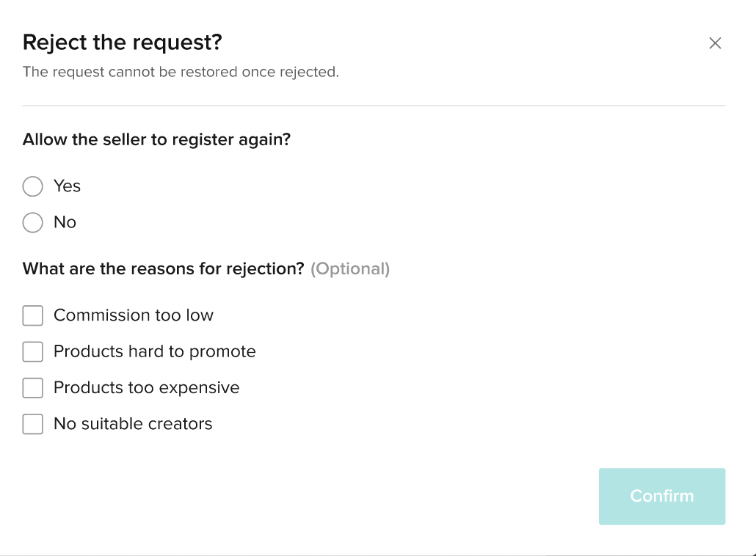Click the "No suitable creators" label text

pyautogui.click(x=133, y=424)
